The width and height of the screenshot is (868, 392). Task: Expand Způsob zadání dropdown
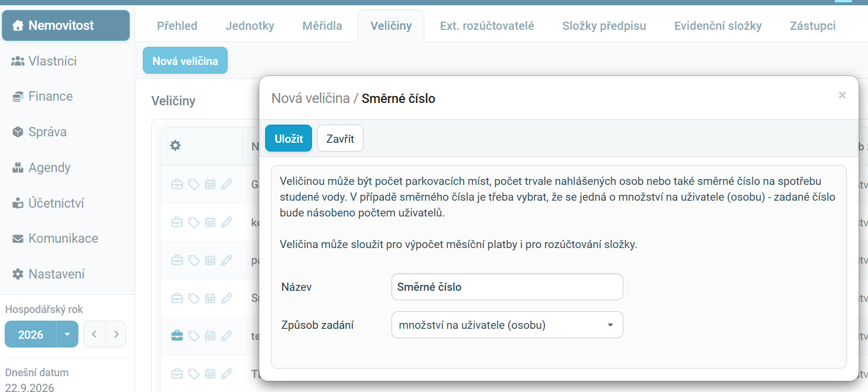[x=507, y=325]
